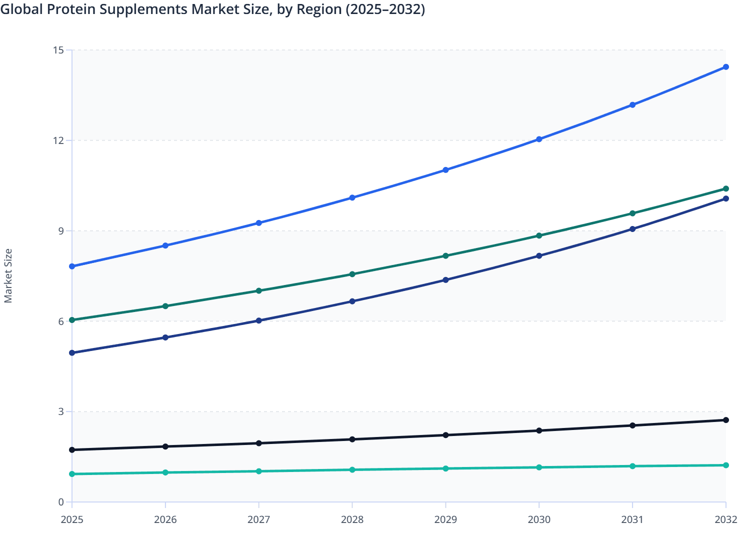Select the 2028 point on the green line
The width and height of the screenshot is (754, 560).
point(352,274)
